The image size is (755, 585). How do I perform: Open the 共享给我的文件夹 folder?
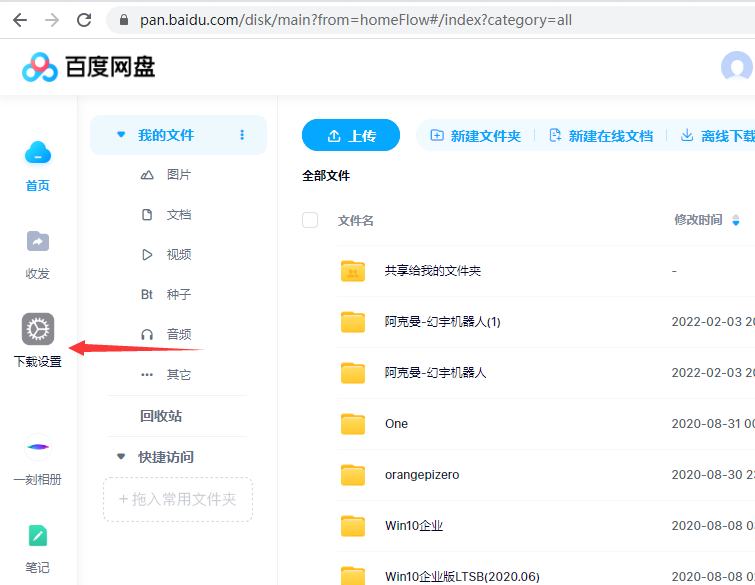click(x=432, y=271)
